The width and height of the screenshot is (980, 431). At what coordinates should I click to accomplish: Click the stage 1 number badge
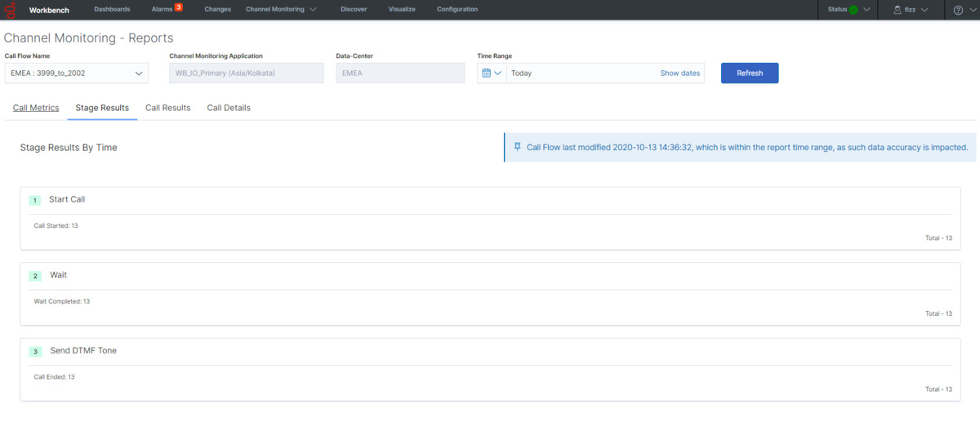point(34,200)
